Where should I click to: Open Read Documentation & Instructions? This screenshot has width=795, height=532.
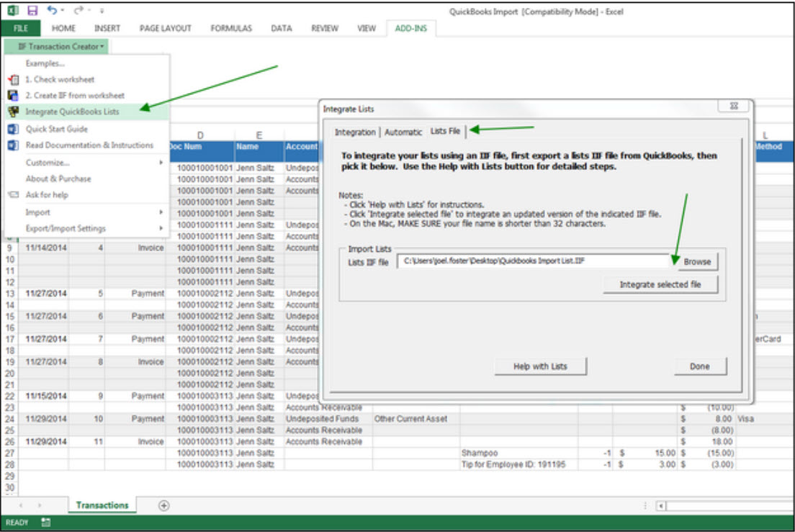click(x=86, y=145)
